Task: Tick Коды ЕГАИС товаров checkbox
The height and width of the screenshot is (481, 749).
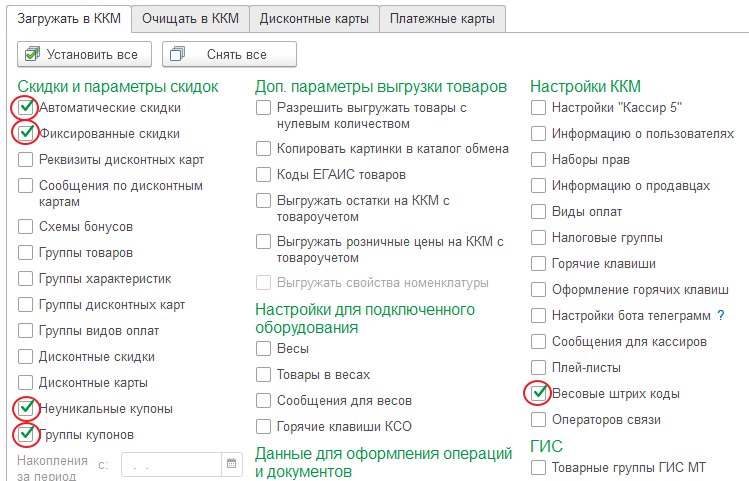Action: tap(263, 174)
